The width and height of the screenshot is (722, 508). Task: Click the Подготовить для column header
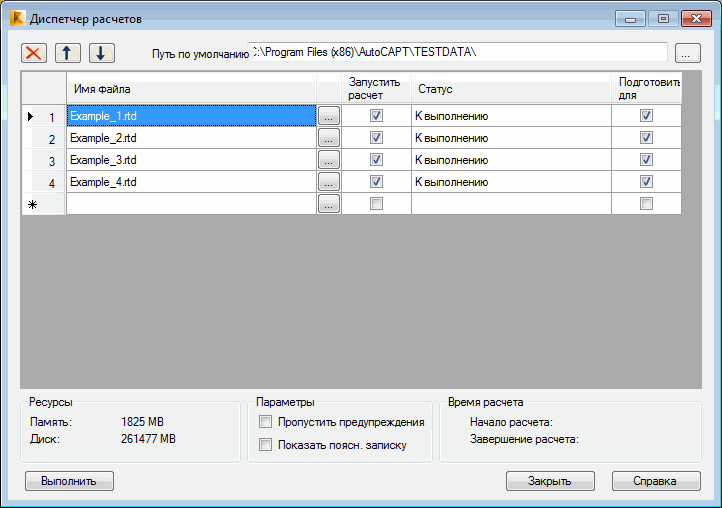pyautogui.click(x=646, y=88)
